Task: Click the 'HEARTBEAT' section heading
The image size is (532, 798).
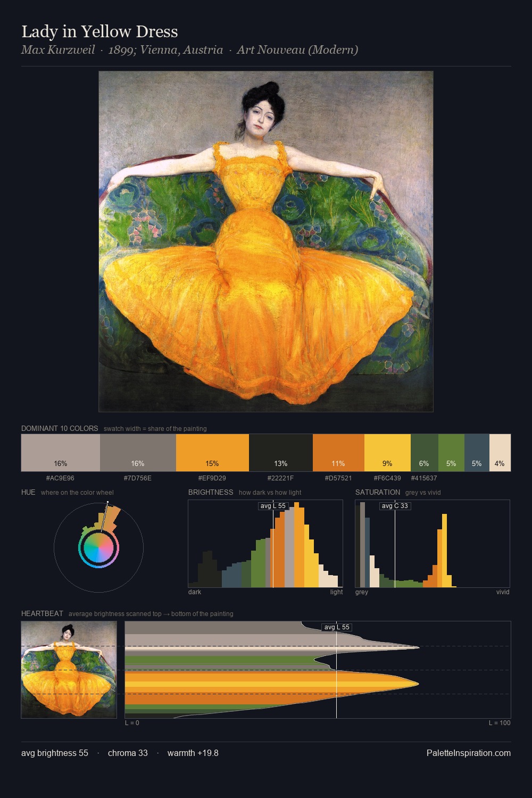Action: [42, 613]
